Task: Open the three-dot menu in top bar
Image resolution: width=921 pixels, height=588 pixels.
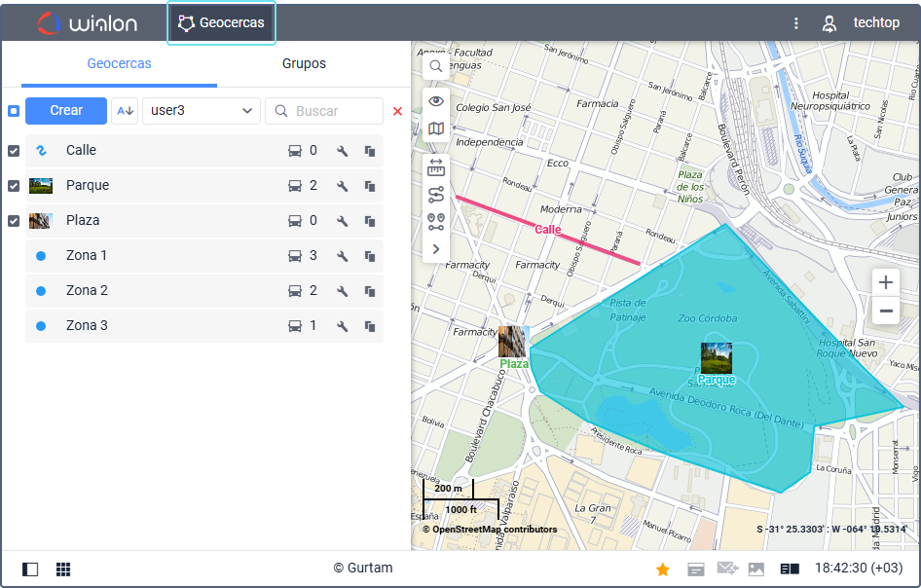Action: click(x=796, y=23)
